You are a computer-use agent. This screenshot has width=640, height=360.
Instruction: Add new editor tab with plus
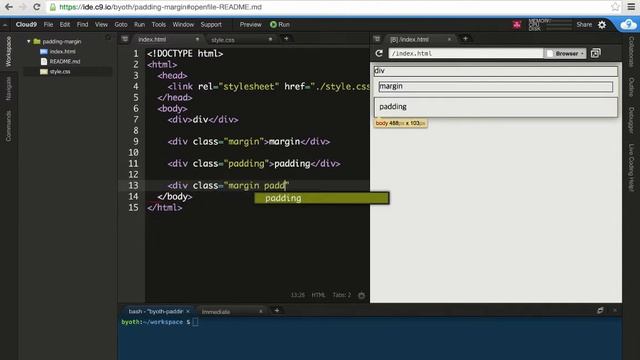click(286, 38)
